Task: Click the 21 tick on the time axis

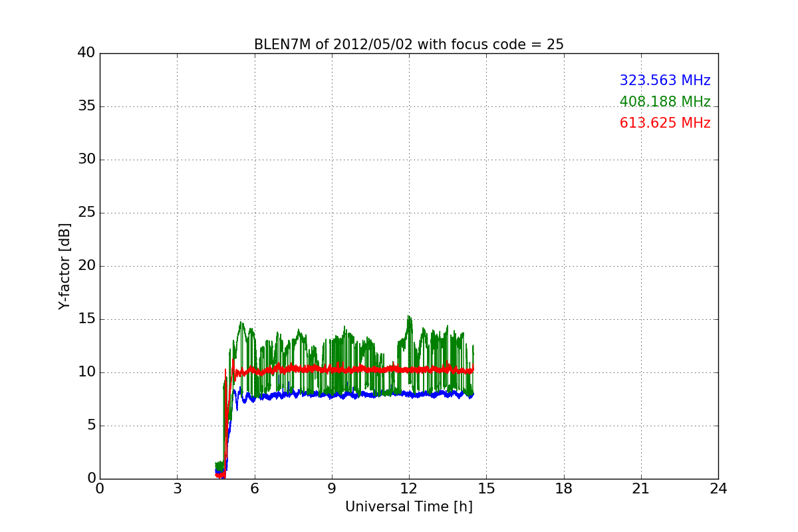Action: coord(640,489)
